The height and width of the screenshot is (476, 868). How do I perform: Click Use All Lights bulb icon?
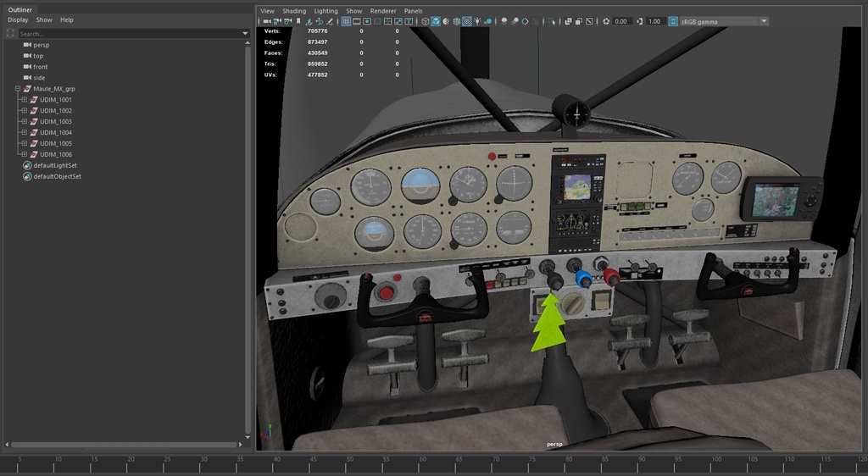(478, 21)
